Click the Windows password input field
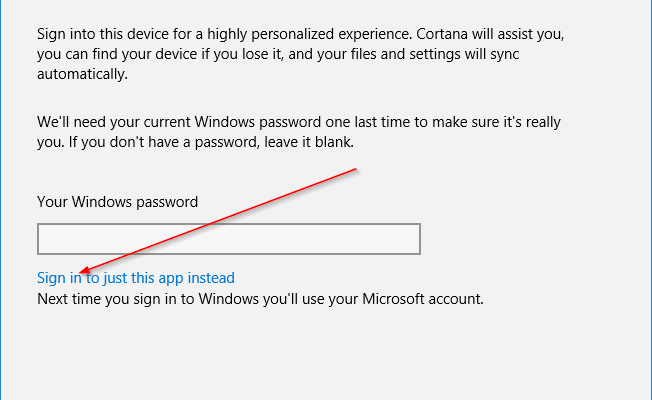The image size is (652, 400). click(x=228, y=239)
